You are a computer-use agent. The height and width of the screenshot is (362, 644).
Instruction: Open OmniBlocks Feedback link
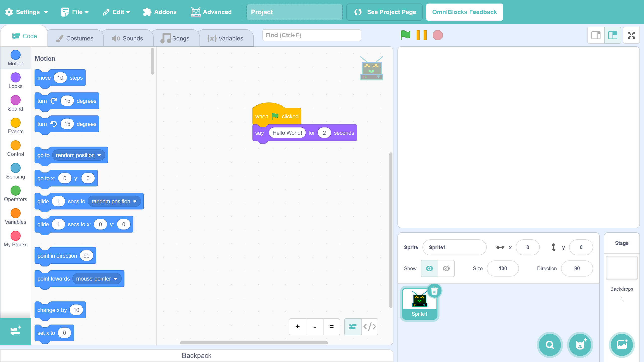tap(464, 12)
